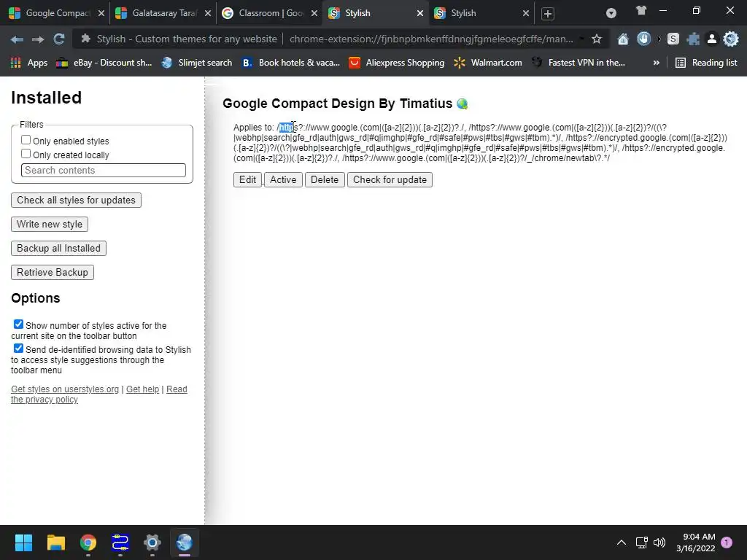Open the tab search dropdown arrow

click(611, 13)
